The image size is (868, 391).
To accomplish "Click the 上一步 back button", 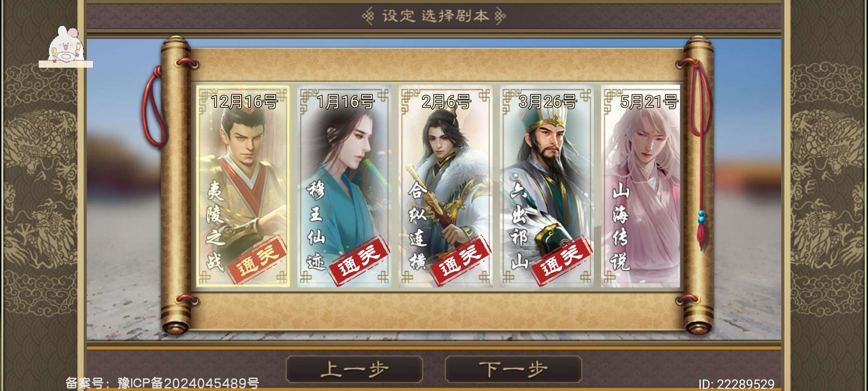I will click(354, 369).
